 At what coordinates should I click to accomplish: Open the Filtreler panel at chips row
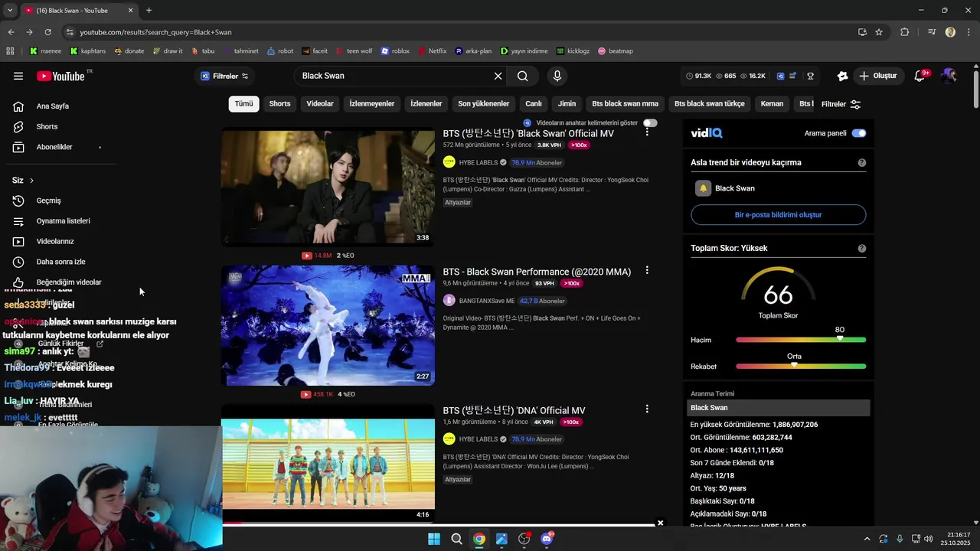[x=841, y=104]
